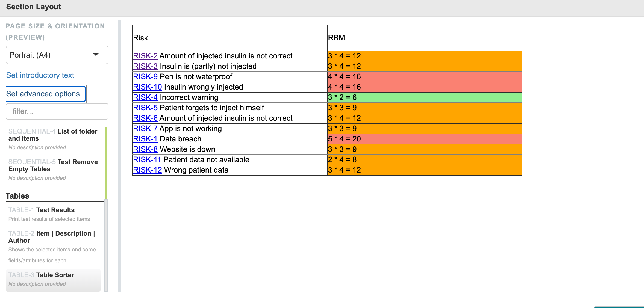Click the green RBM cell for RISK-4

(x=424, y=97)
